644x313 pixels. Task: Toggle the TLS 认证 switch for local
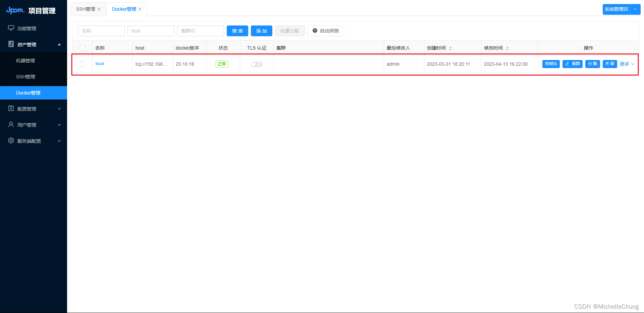pyautogui.click(x=257, y=64)
